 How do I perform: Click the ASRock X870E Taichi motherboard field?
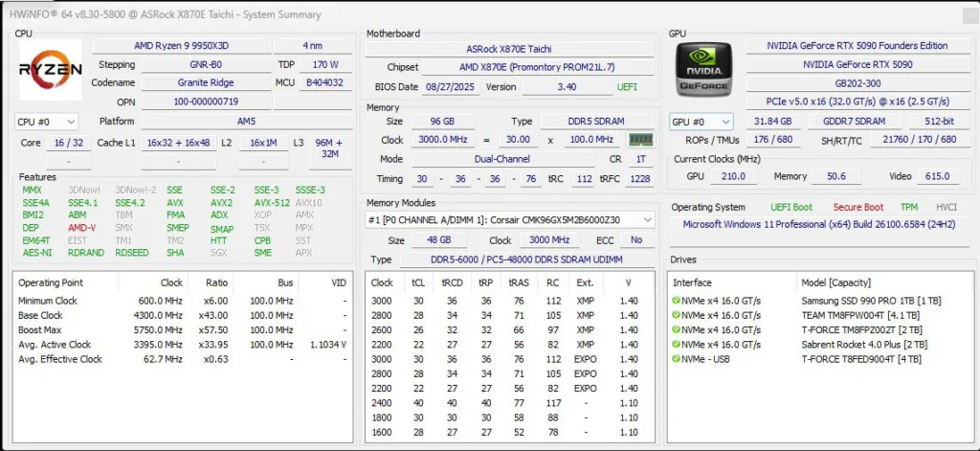pos(509,49)
